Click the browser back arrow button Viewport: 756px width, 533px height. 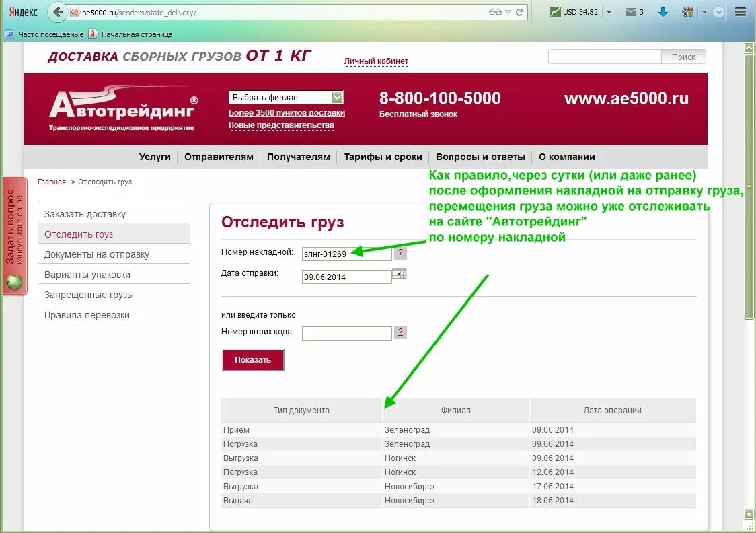(x=58, y=12)
